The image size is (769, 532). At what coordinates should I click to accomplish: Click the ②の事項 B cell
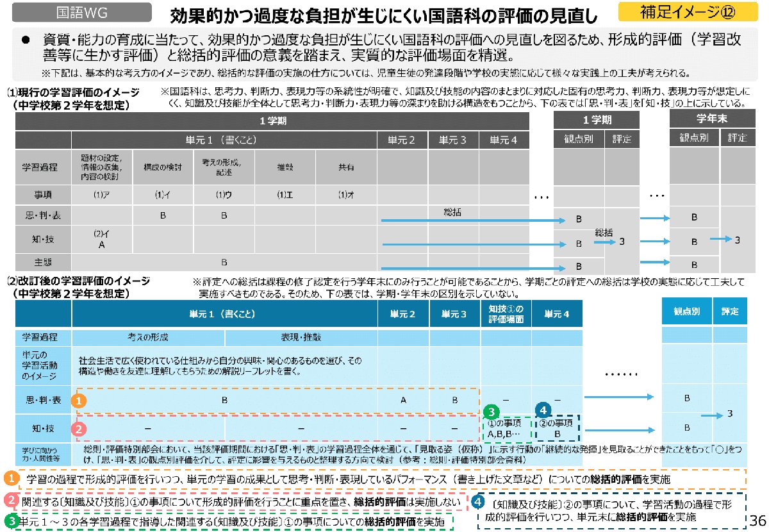tap(557, 428)
